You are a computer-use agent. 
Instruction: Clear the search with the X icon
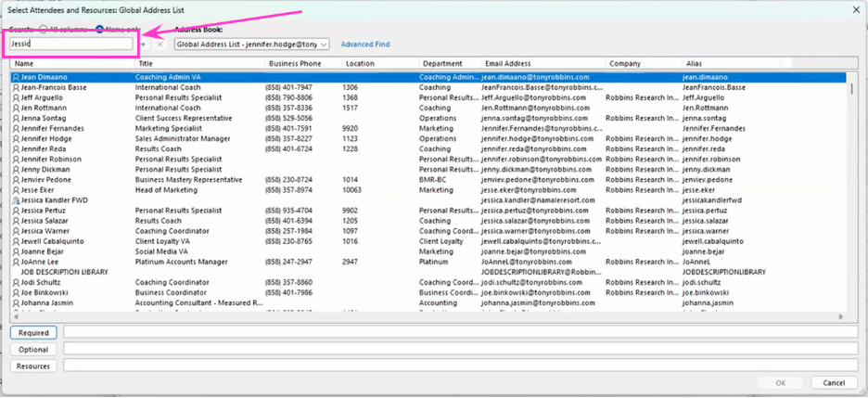[159, 45]
